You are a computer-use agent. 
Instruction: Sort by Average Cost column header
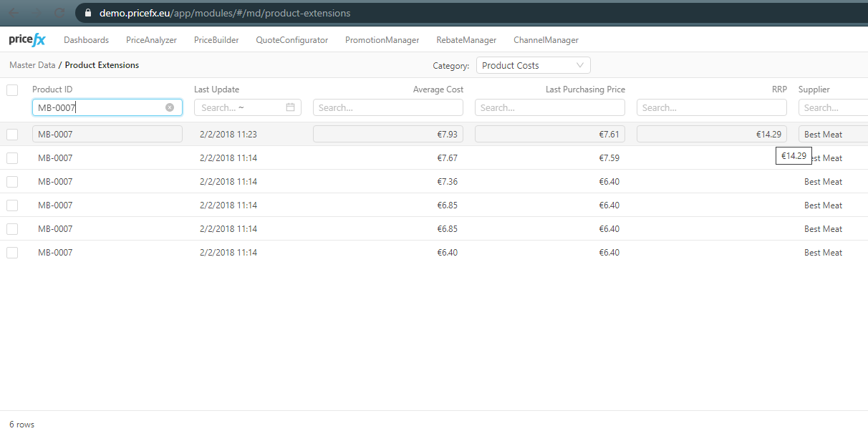[438, 89]
